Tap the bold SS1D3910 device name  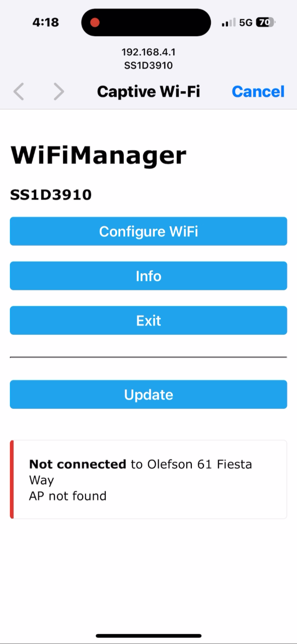pyautogui.click(x=51, y=195)
